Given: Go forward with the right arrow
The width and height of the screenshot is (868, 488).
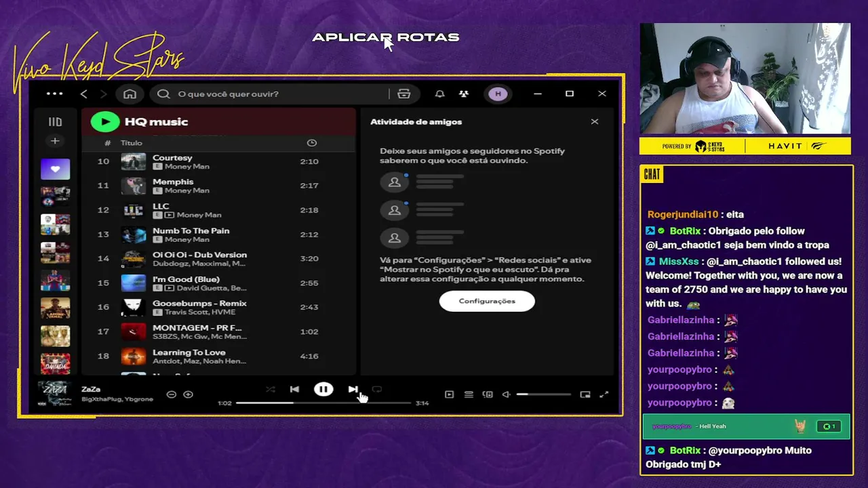Looking at the screenshot, I should click(x=104, y=94).
